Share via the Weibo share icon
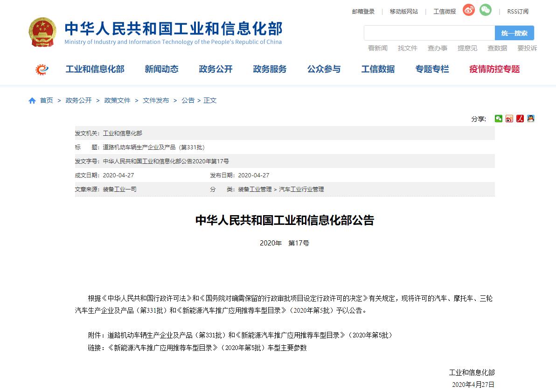This screenshot has height=392, width=556. [x=509, y=119]
